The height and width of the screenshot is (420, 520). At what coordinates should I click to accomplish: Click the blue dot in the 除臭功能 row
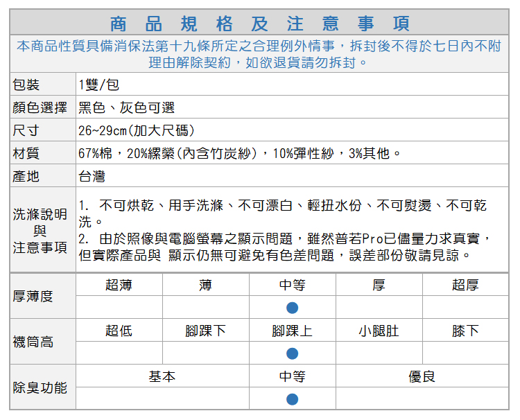[x=292, y=399]
